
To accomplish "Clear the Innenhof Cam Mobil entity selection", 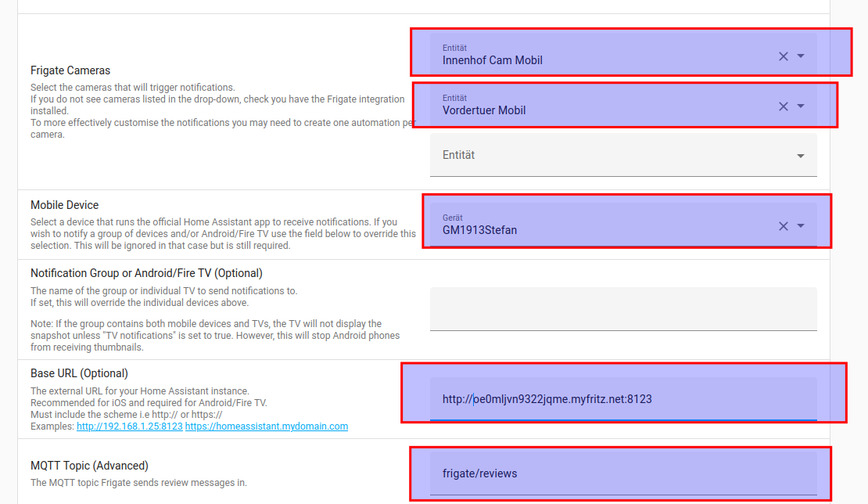I will (x=783, y=56).
